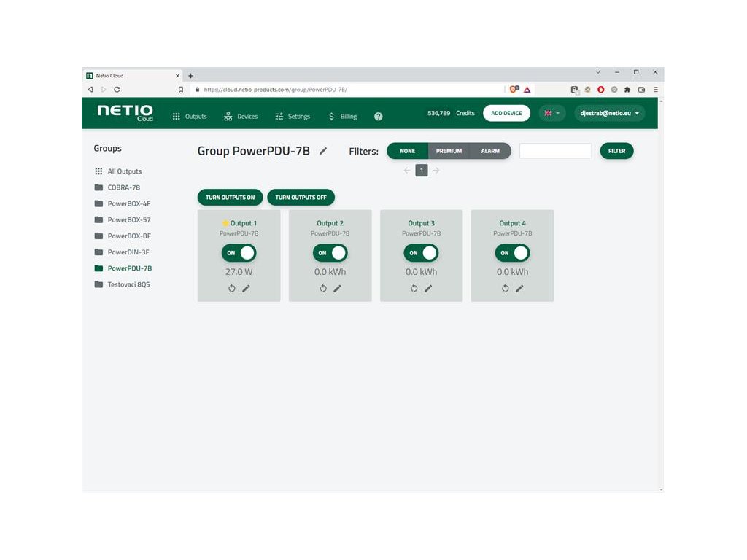Click the ADD DEVICE button

(506, 113)
